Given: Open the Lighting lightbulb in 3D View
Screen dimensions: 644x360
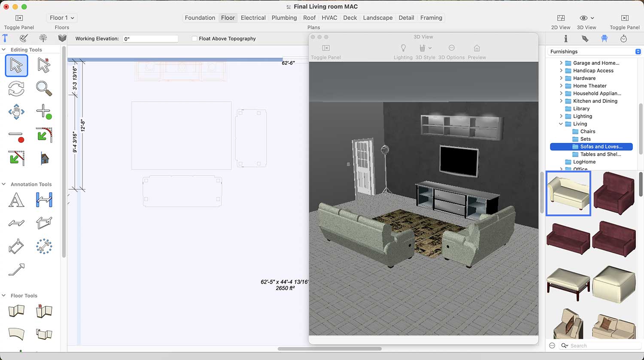Looking at the screenshot, I should tap(403, 48).
